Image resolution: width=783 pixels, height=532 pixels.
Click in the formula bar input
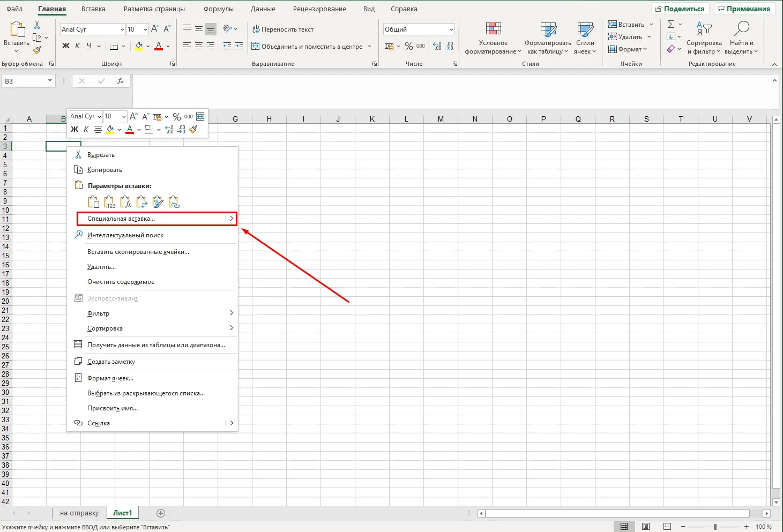point(452,92)
